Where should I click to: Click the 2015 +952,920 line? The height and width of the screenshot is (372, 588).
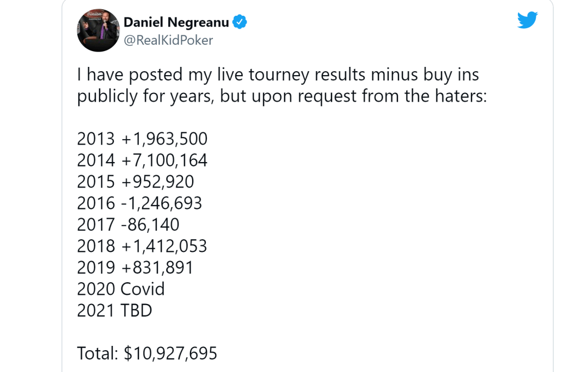click(x=136, y=182)
